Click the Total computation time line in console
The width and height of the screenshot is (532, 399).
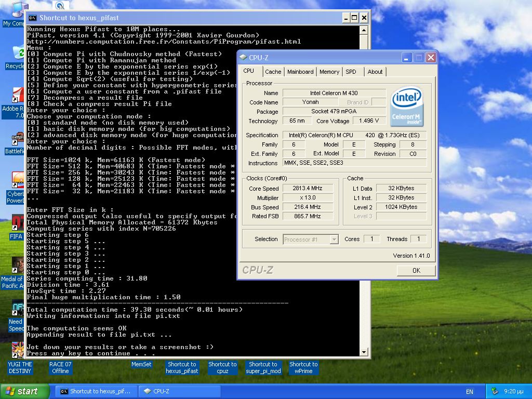tap(135, 310)
